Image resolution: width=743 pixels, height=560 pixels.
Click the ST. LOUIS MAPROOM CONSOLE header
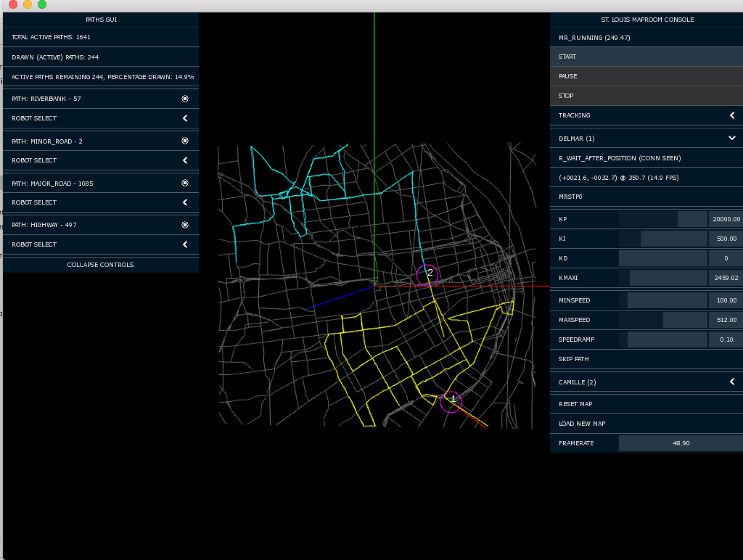(x=647, y=20)
